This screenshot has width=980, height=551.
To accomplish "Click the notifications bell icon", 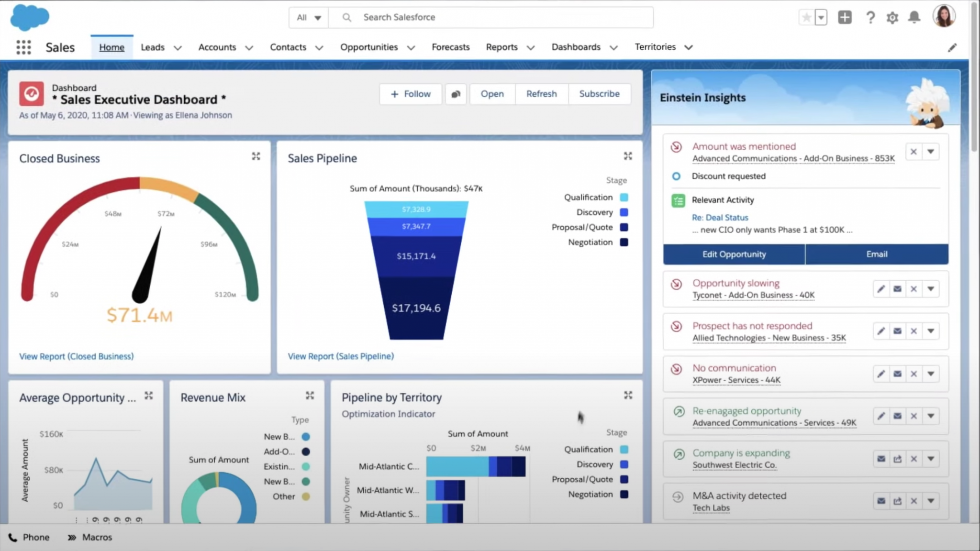I will (914, 18).
